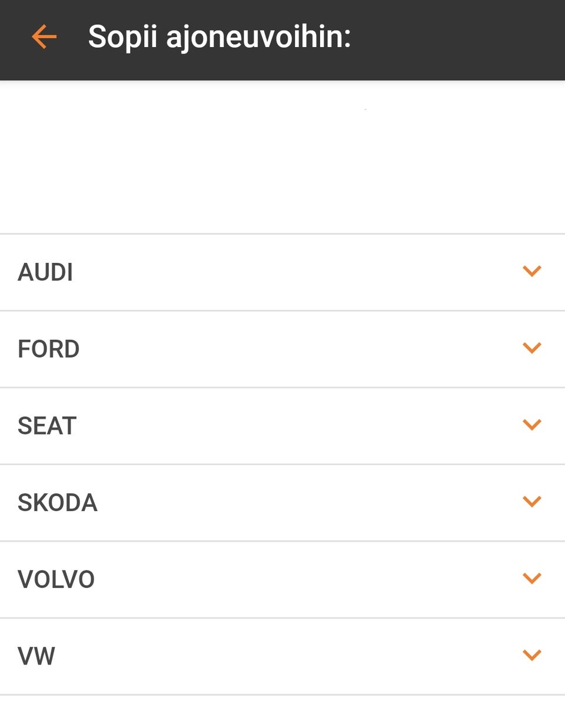Click the blank white area above AUDI

282,157
